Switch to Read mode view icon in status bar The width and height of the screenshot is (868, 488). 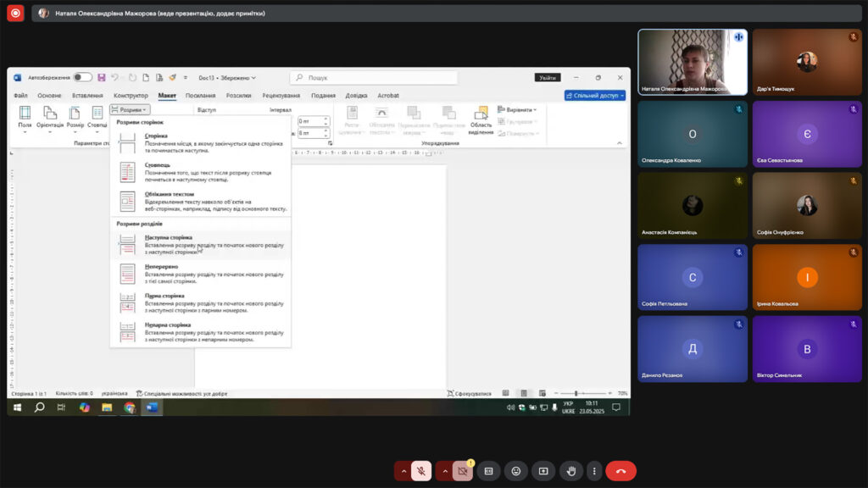(x=505, y=393)
